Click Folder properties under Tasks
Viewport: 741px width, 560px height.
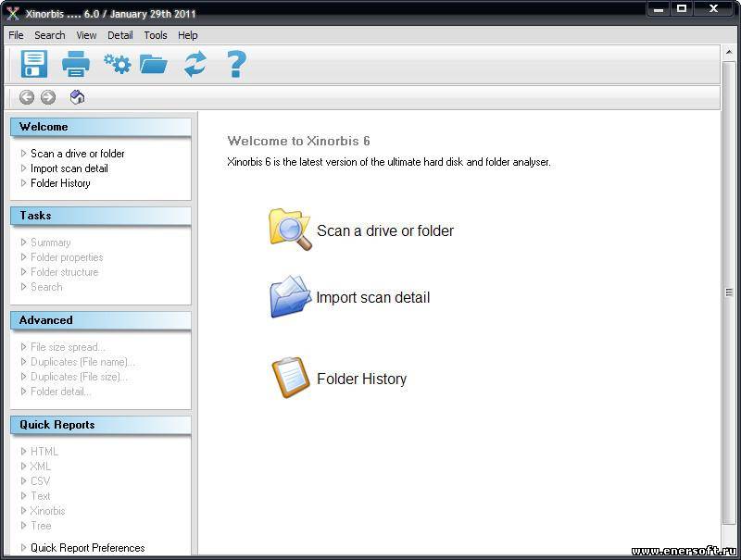[67, 257]
